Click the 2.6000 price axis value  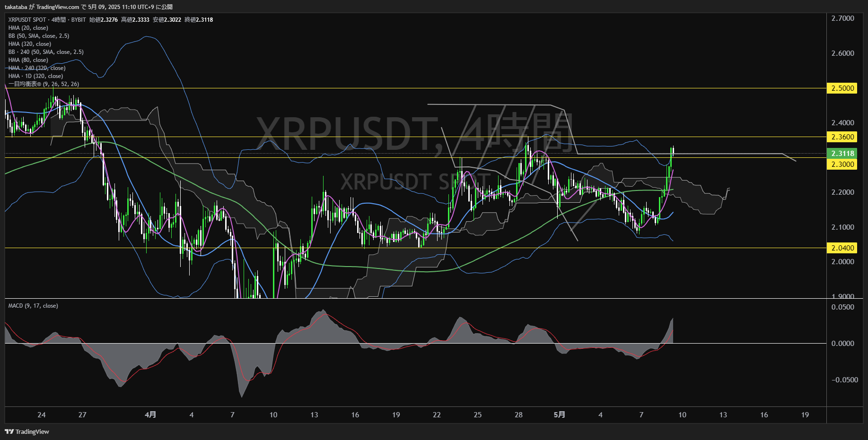[843, 53]
